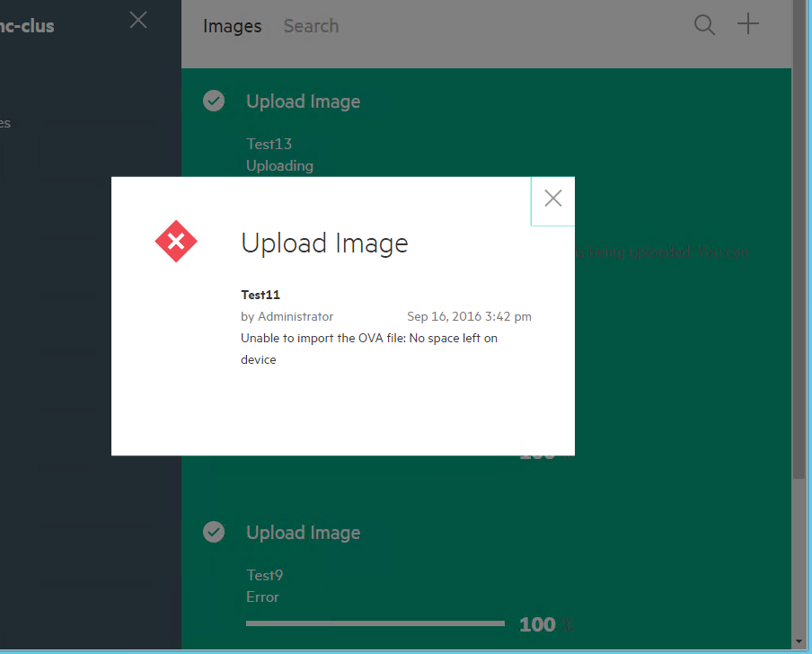The image size is (812, 654).
Task: Click the Test9 progress bar showing 100%
Action: point(375,623)
